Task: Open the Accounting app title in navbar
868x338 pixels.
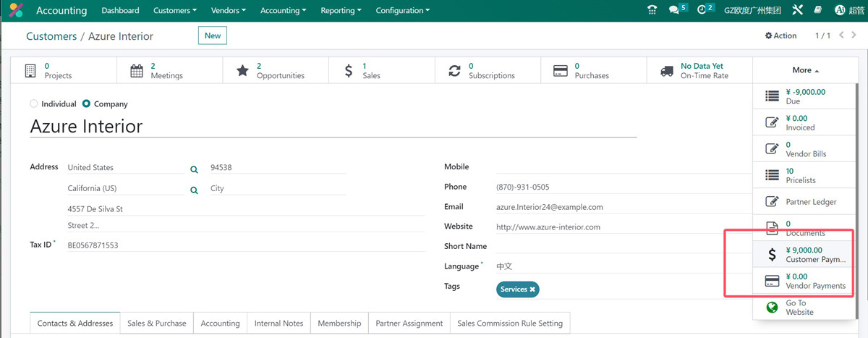Action: coord(61,10)
